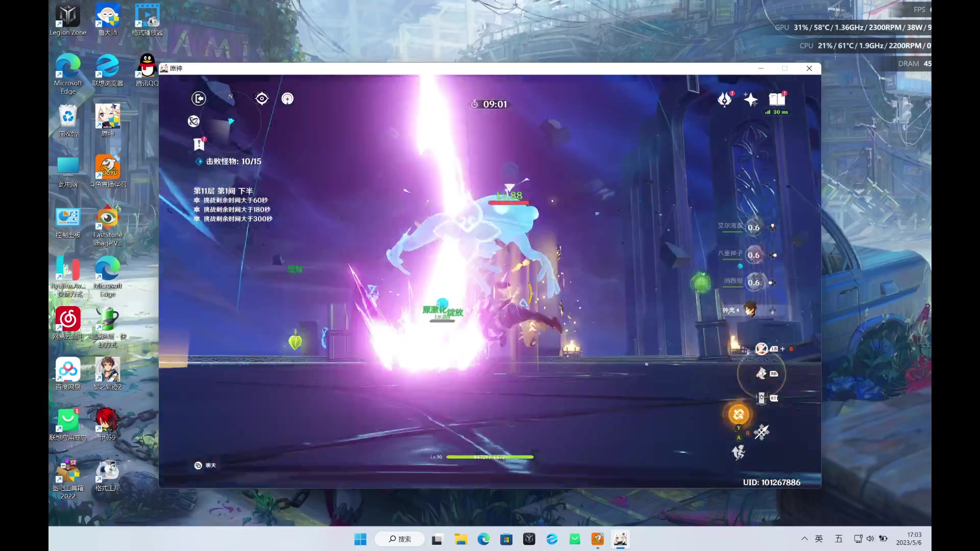This screenshot has width=980, height=551.
Task: Click the exit domain icon in game
Action: (x=199, y=98)
